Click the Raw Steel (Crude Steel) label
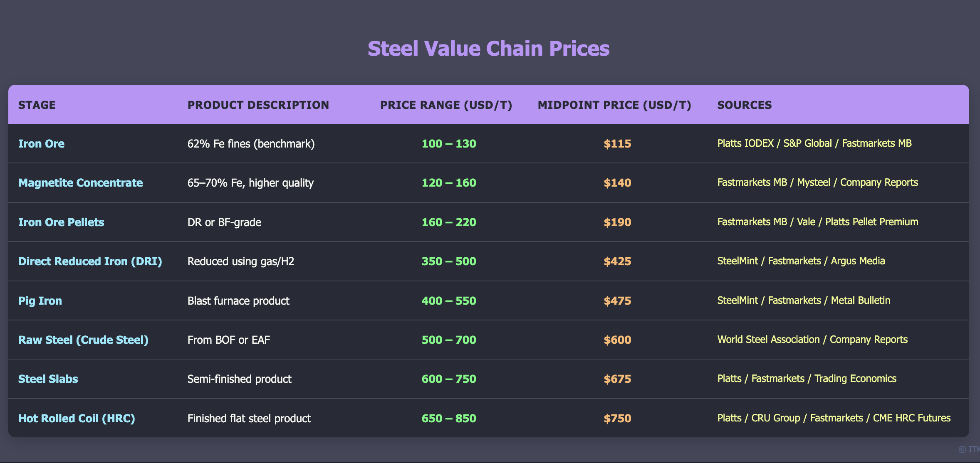 [x=83, y=340]
